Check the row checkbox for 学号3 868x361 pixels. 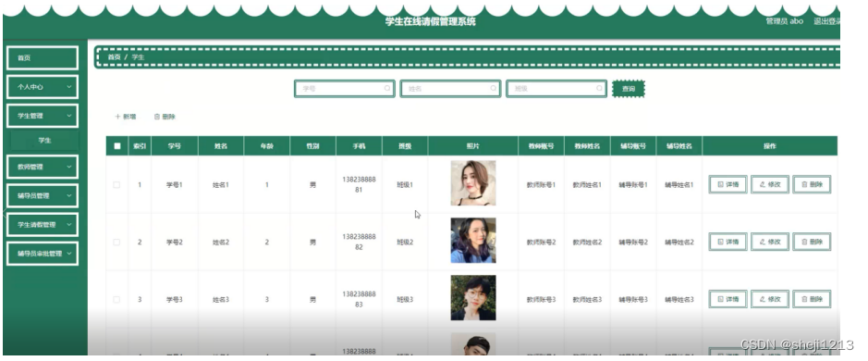(116, 300)
